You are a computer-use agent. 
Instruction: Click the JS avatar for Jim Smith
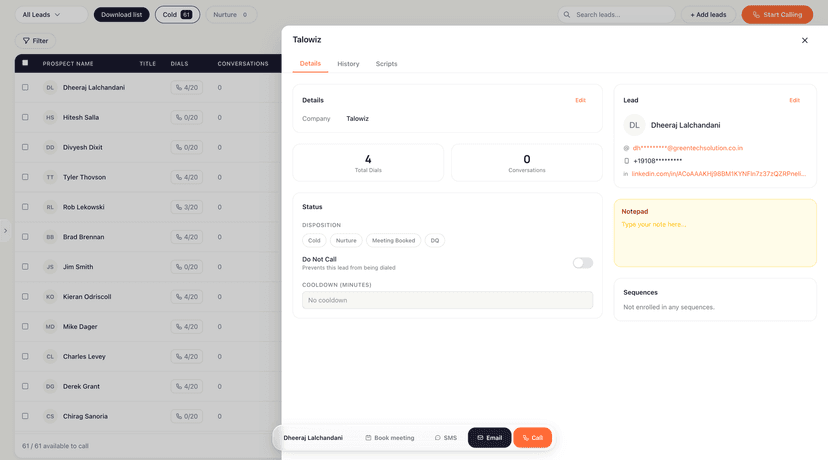pyautogui.click(x=50, y=267)
